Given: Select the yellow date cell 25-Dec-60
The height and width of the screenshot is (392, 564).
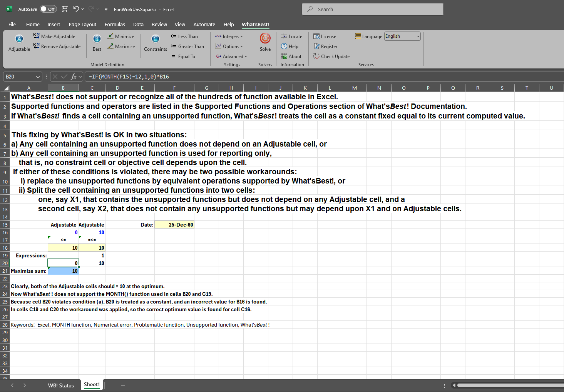Looking at the screenshot, I should tap(174, 225).
